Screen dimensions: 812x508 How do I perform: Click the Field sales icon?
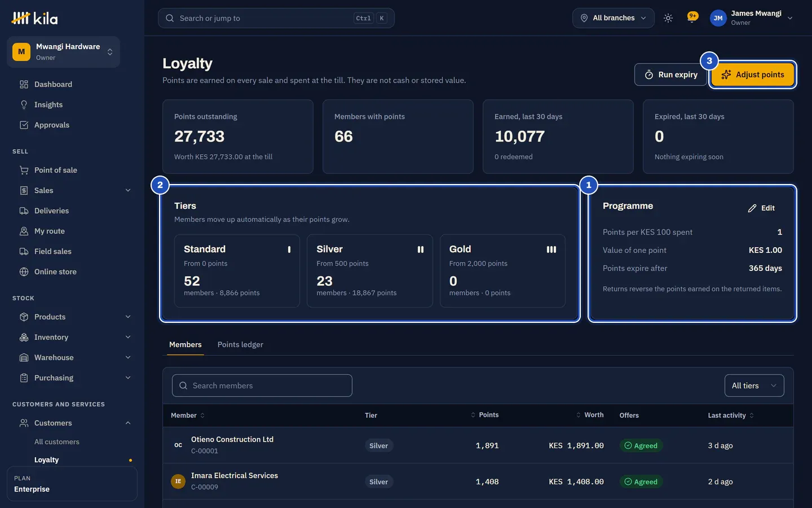pyautogui.click(x=24, y=251)
